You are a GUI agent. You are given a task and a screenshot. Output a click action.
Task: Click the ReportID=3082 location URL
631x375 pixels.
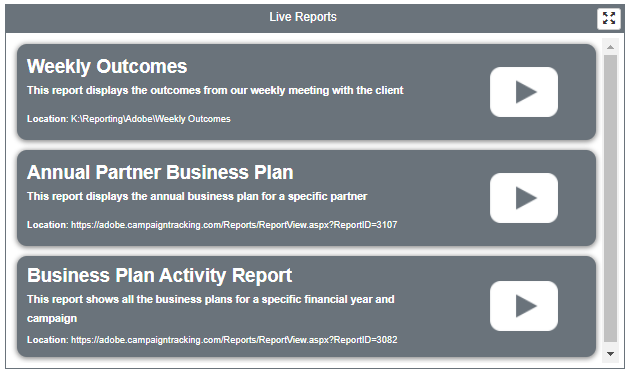point(234,340)
